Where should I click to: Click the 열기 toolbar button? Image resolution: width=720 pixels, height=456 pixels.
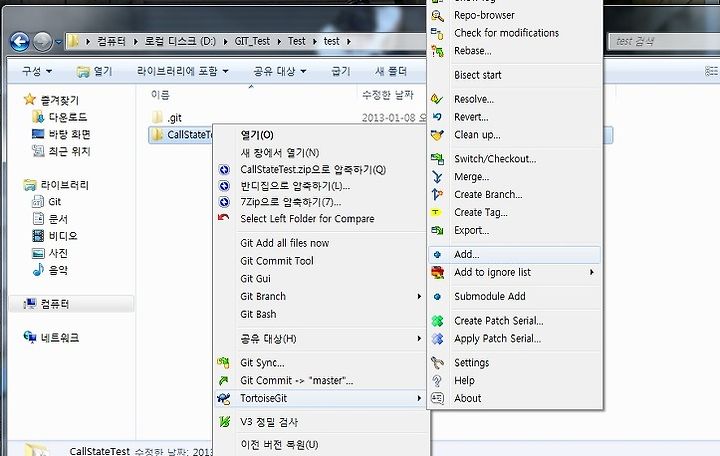(95, 71)
